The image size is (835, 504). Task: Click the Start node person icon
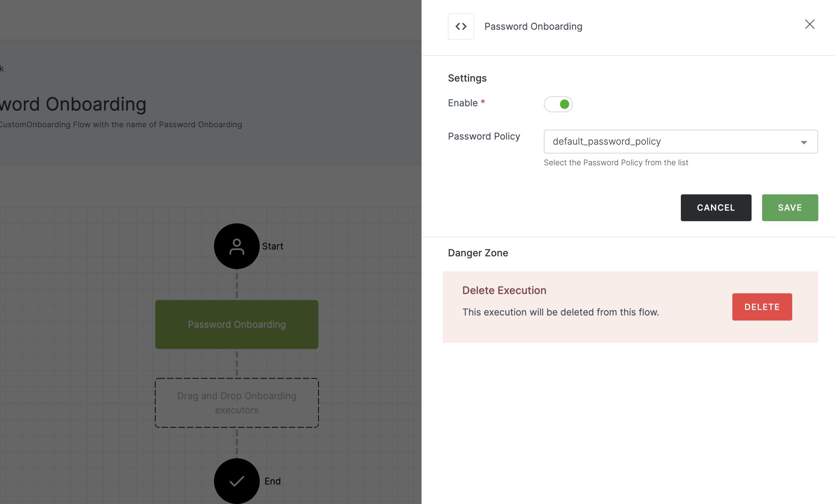coord(237,245)
